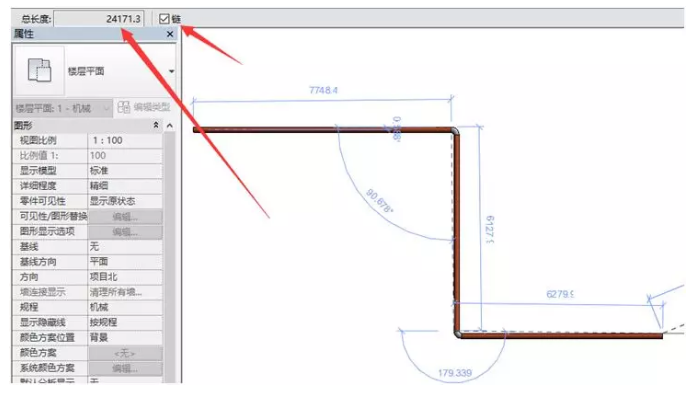Click the Parts Visibility value cell
Screen dimensions: 695x396
(125, 201)
